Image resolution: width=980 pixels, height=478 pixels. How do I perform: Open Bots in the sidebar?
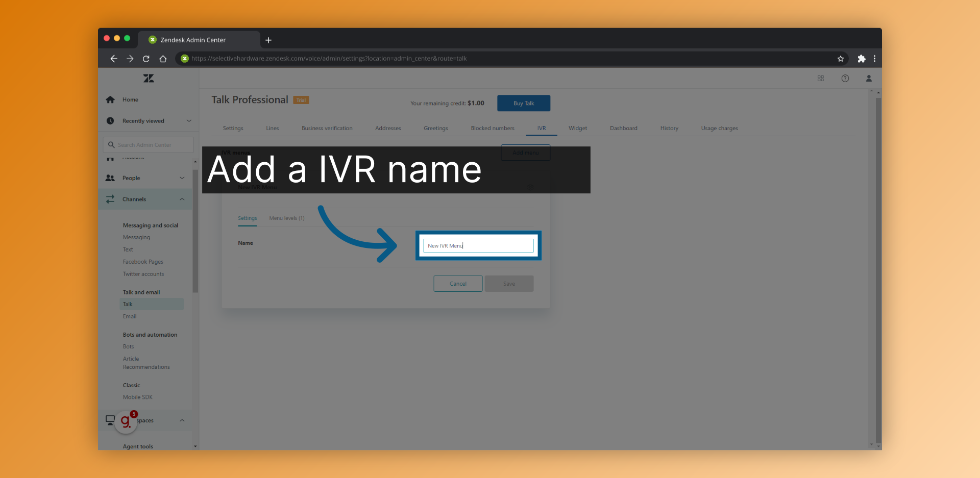[128, 346]
